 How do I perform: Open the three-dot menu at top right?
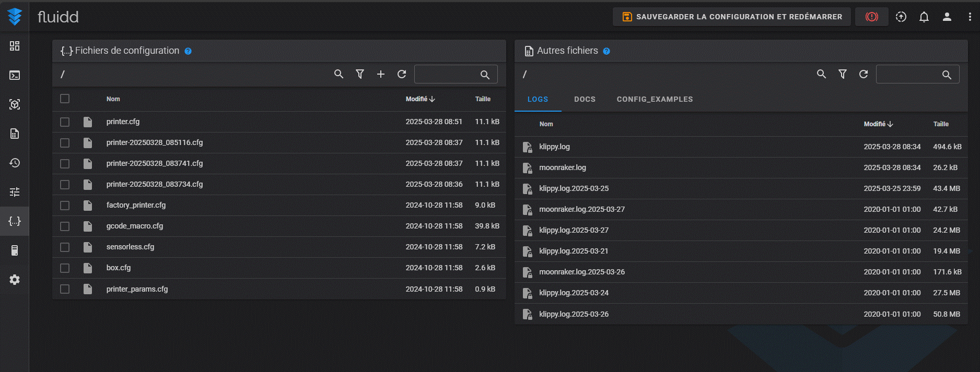coord(970,17)
